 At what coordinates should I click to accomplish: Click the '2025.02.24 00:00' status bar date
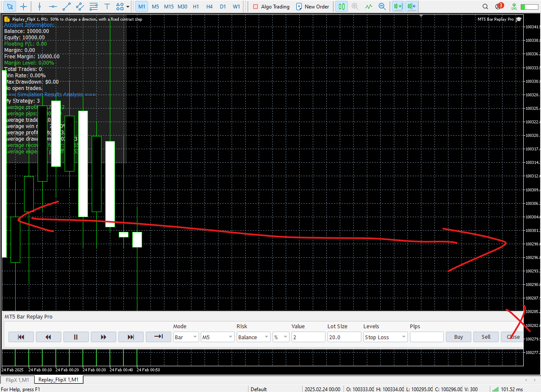click(x=322, y=389)
